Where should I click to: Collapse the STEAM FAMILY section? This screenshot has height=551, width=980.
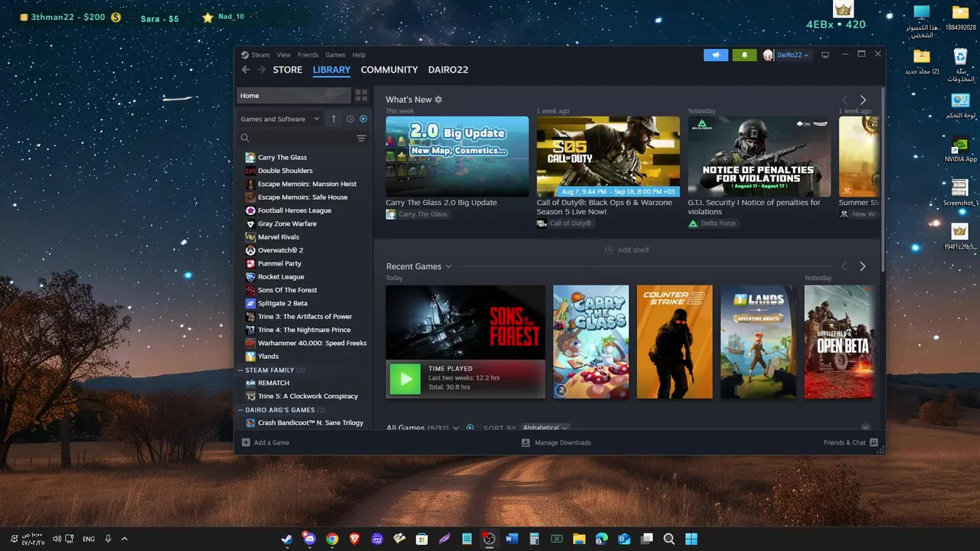point(240,370)
